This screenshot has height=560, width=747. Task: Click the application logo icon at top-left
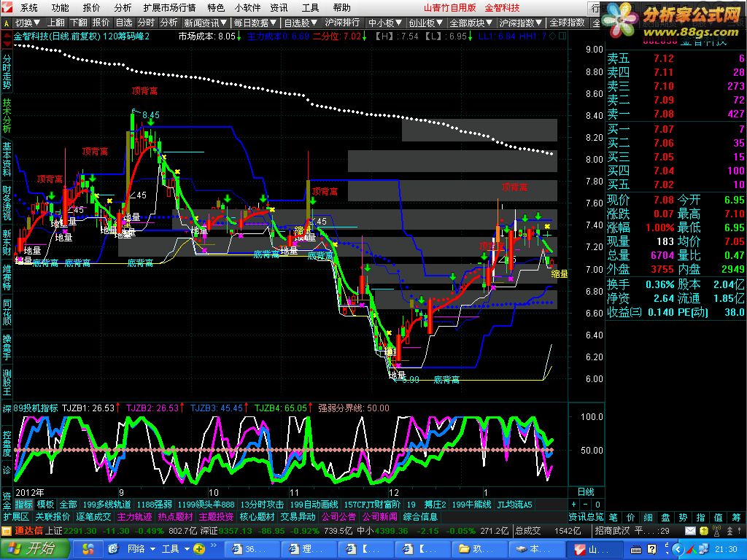(x=7, y=7)
